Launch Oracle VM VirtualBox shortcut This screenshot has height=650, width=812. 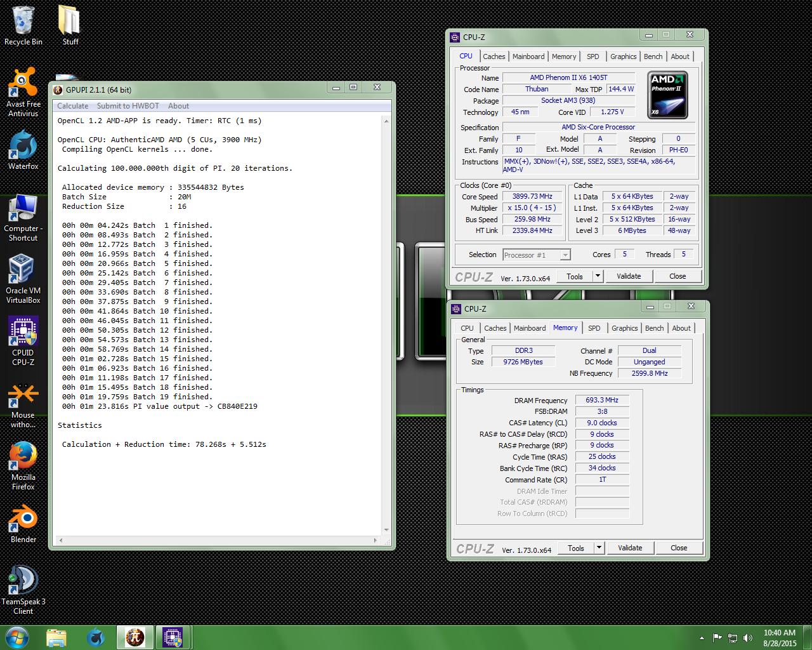tap(23, 279)
